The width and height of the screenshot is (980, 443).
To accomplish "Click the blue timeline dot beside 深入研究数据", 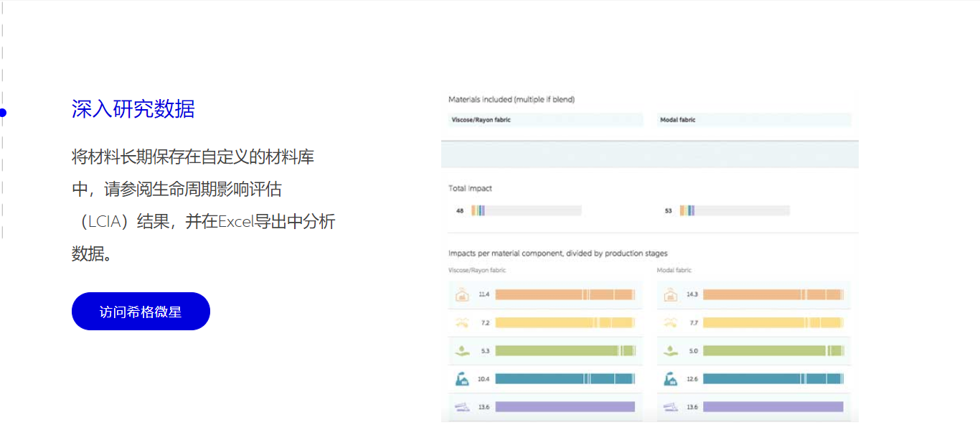I will click(3, 113).
